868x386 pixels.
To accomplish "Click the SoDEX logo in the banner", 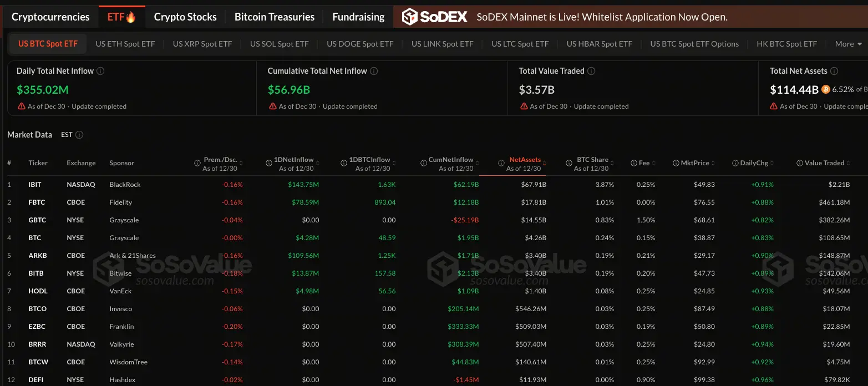I will [x=435, y=17].
